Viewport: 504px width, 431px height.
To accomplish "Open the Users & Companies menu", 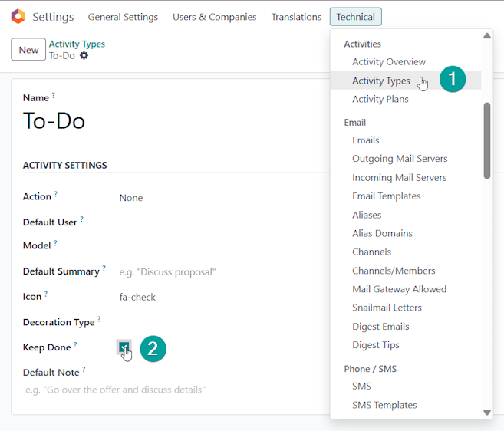I will 214,17.
